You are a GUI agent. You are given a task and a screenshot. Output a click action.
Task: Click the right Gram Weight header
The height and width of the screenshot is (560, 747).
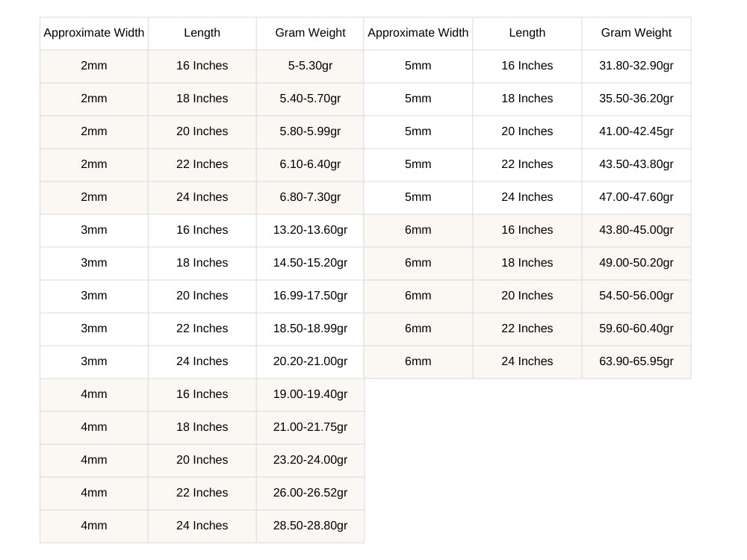coord(636,33)
